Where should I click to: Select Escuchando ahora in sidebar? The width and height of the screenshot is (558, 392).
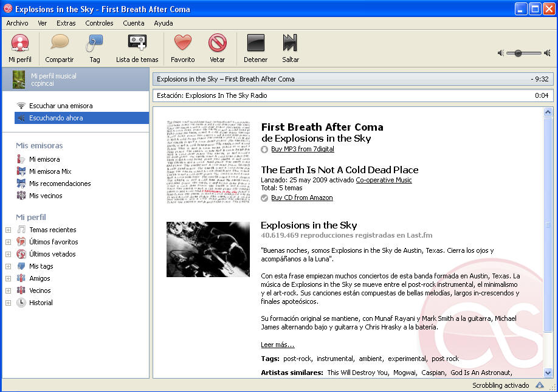pos(82,118)
